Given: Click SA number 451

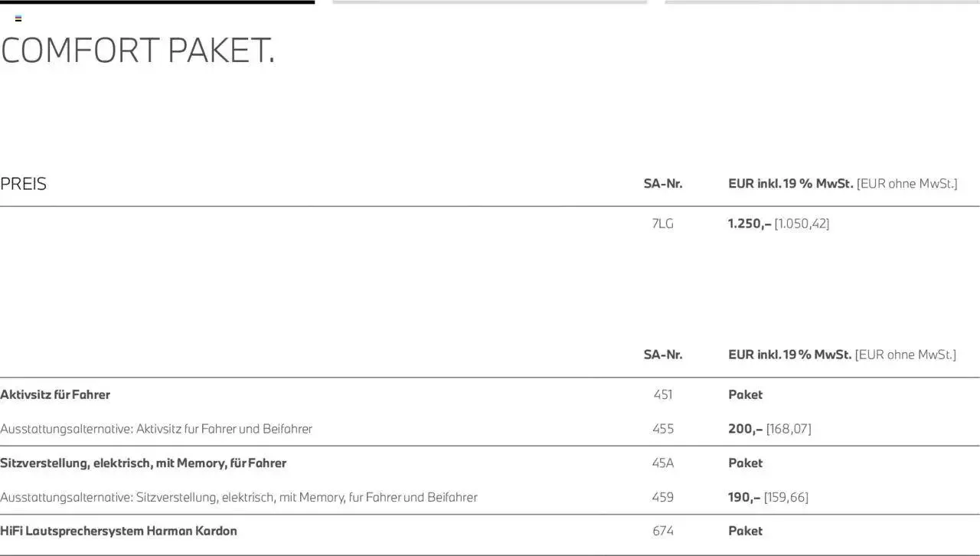Looking at the screenshot, I should click(x=663, y=394).
